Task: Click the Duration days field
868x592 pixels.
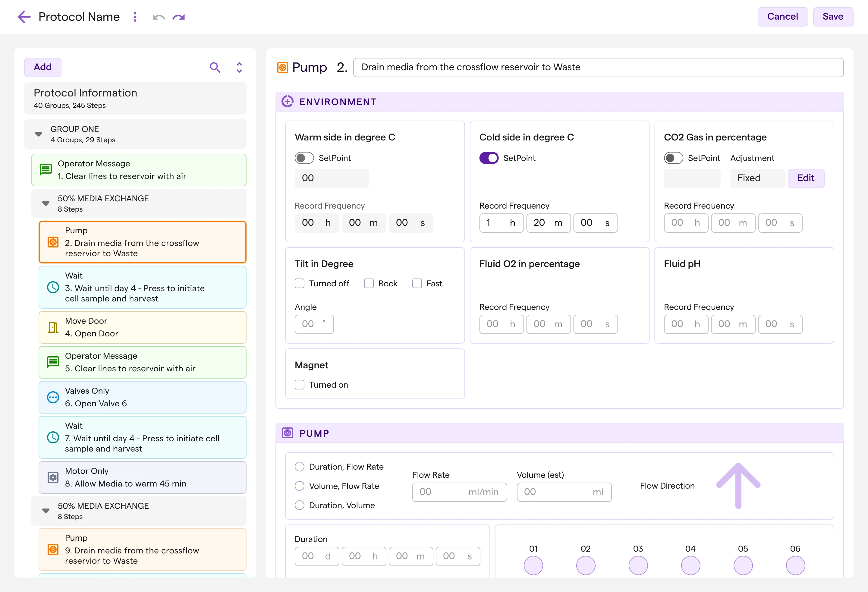Action: (317, 556)
